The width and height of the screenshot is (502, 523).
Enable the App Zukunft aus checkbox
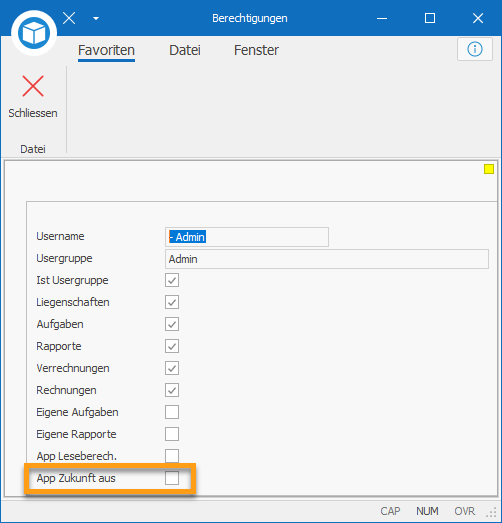[172, 478]
